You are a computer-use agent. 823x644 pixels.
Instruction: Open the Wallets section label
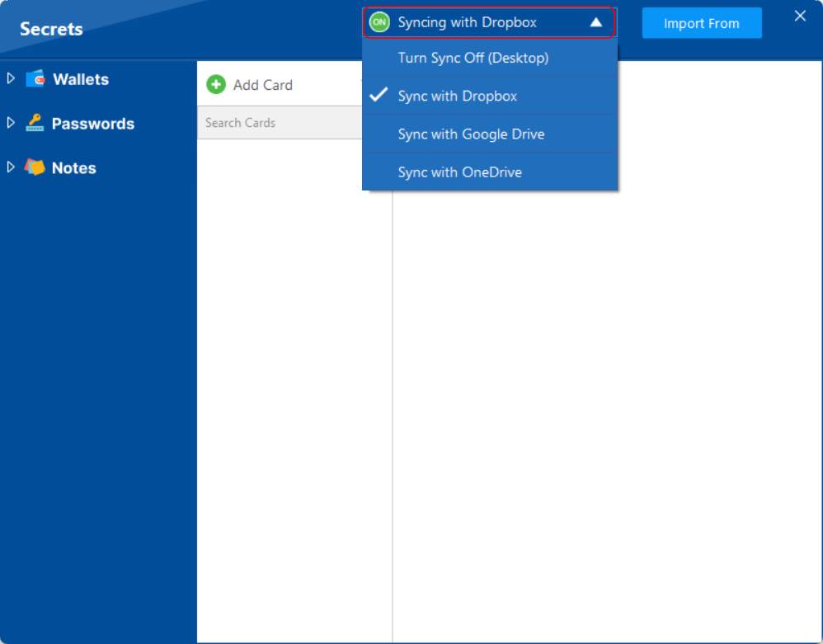tap(81, 79)
